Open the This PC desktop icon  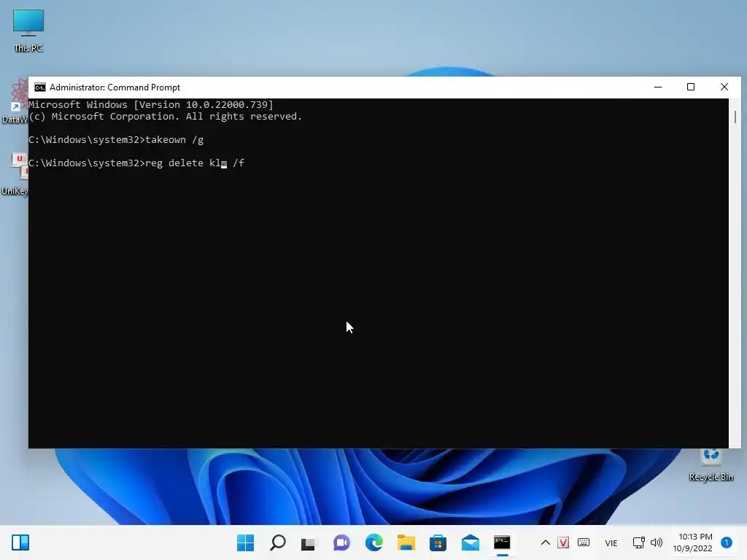click(28, 31)
